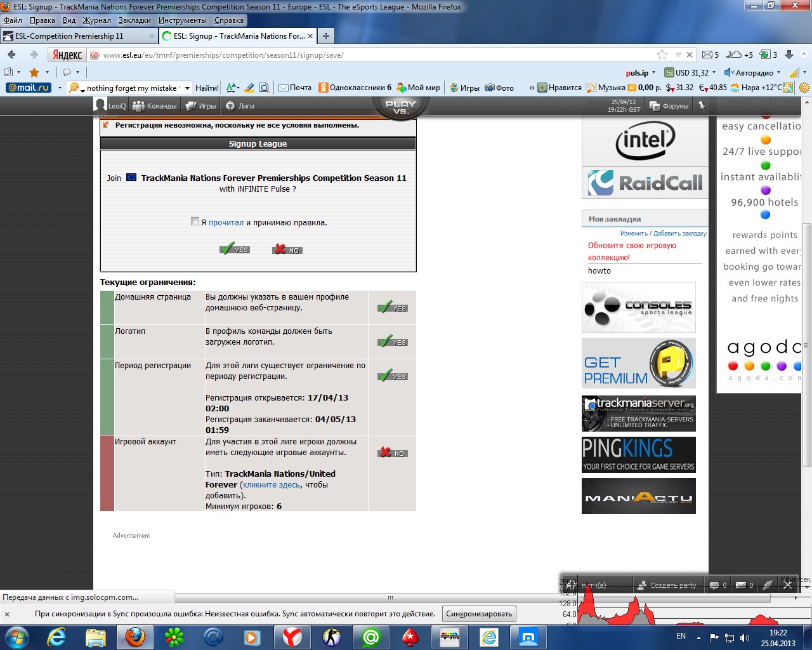
Task: Open the Мой мир toolbar shortcut
Action: pyautogui.click(x=418, y=88)
